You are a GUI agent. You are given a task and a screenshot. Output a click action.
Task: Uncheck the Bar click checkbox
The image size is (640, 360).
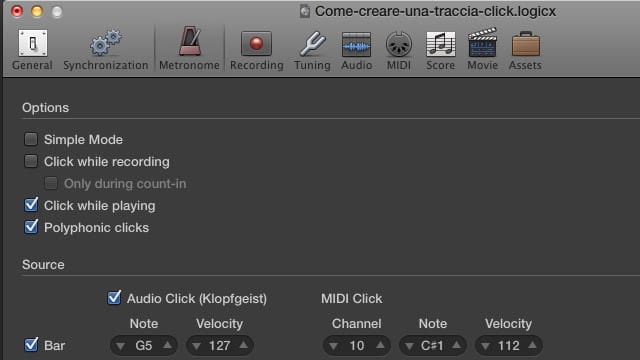click(x=31, y=345)
